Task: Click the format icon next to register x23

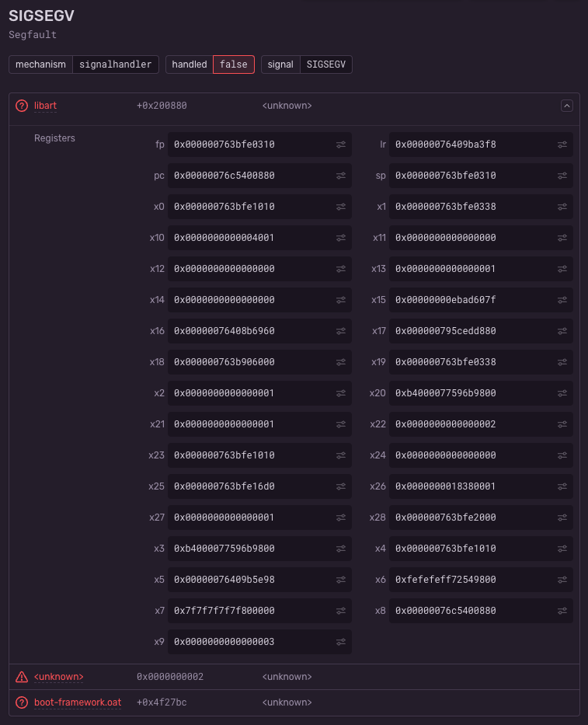Action: [x=340, y=455]
